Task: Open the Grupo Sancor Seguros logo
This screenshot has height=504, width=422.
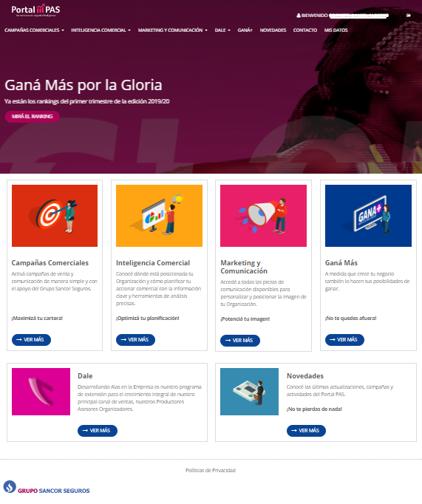Action: tap(47, 488)
